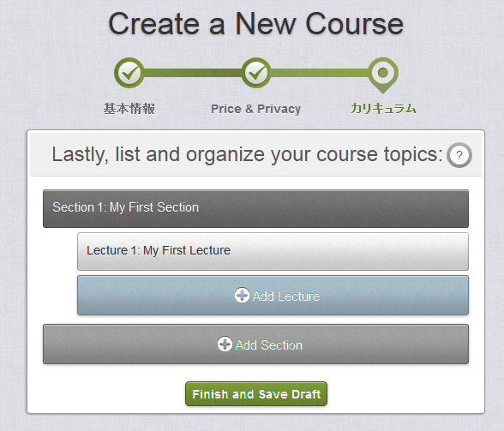Click the plus icon beside Add Section
This screenshot has width=504, height=431.
225,344
